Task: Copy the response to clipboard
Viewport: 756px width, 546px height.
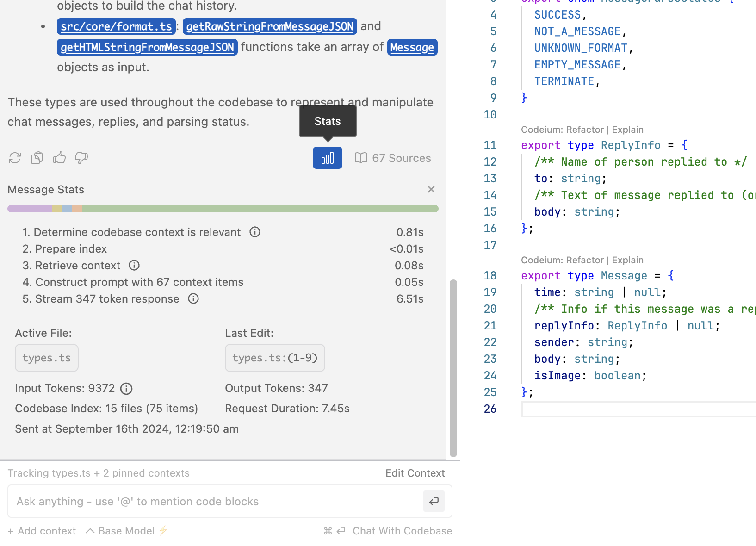Action: coord(37,158)
